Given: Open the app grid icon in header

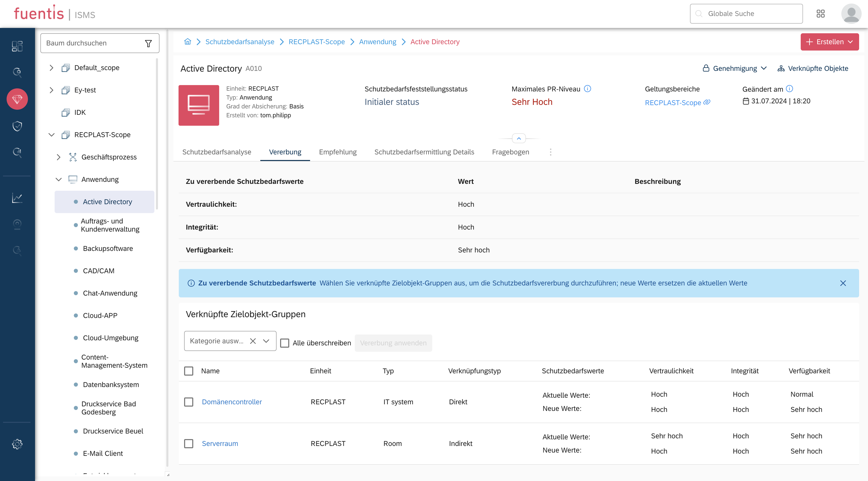Looking at the screenshot, I should (821, 14).
